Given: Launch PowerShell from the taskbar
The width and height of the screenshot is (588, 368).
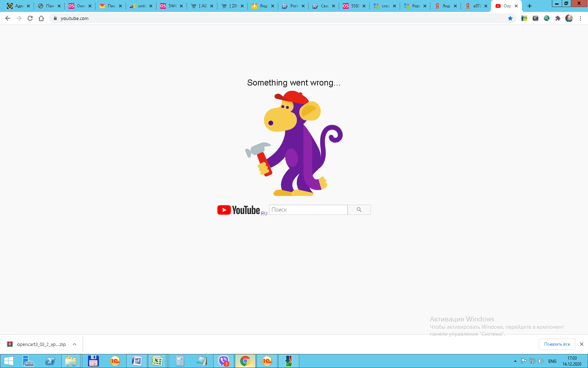Looking at the screenshot, I should [x=50, y=361].
